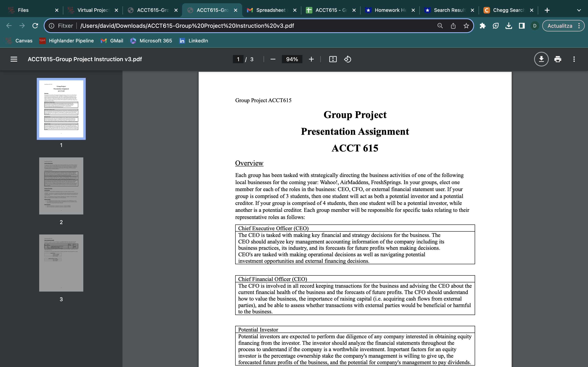
Task: Download the PDF file
Action: 541,59
